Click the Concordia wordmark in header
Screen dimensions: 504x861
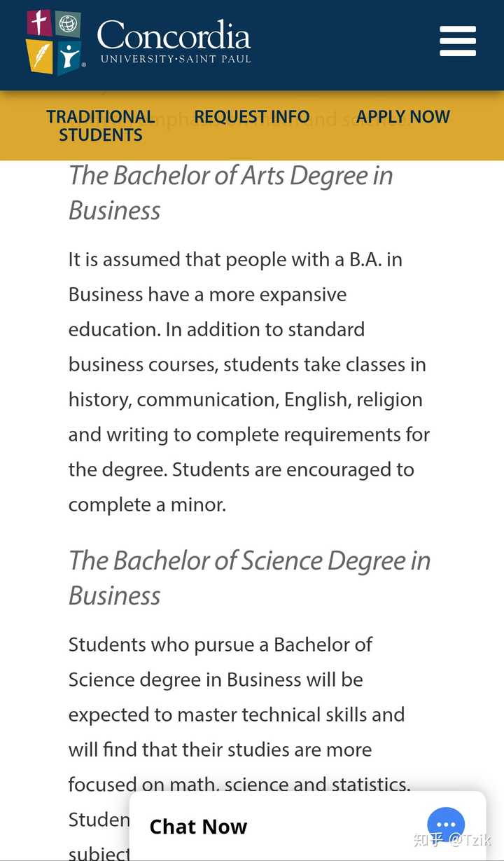[x=174, y=35]
